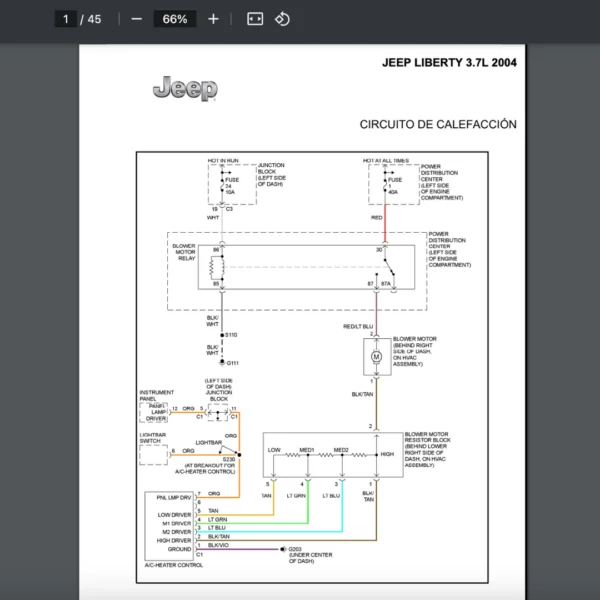Image resolution: width=600 pixels, height=600 pixels.
Task: Click the 'CIRCUITO DE CALEFACCIÓN' heading
Action: coord(438,124)
